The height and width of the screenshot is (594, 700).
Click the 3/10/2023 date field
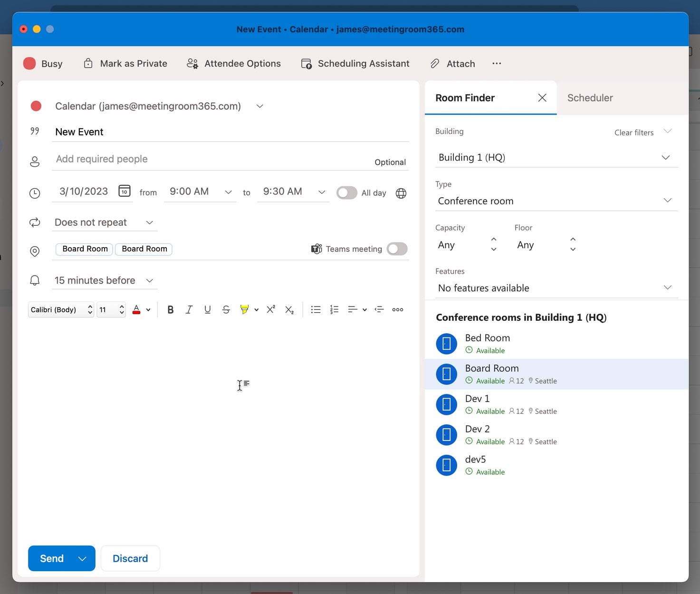pos(84,192)
